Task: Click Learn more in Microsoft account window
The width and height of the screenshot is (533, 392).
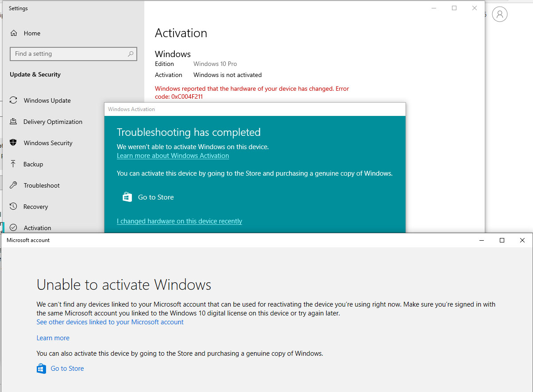Action: [x=53, y=338]
